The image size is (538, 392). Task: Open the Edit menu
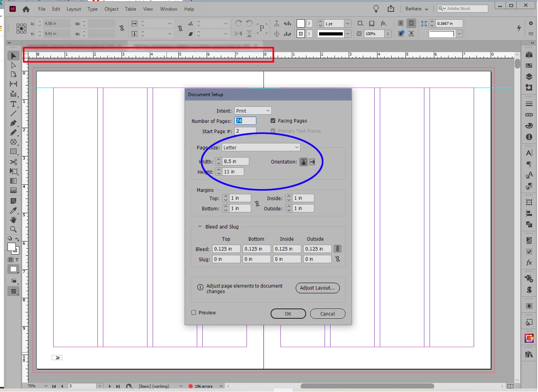click(x=56, y=9)
